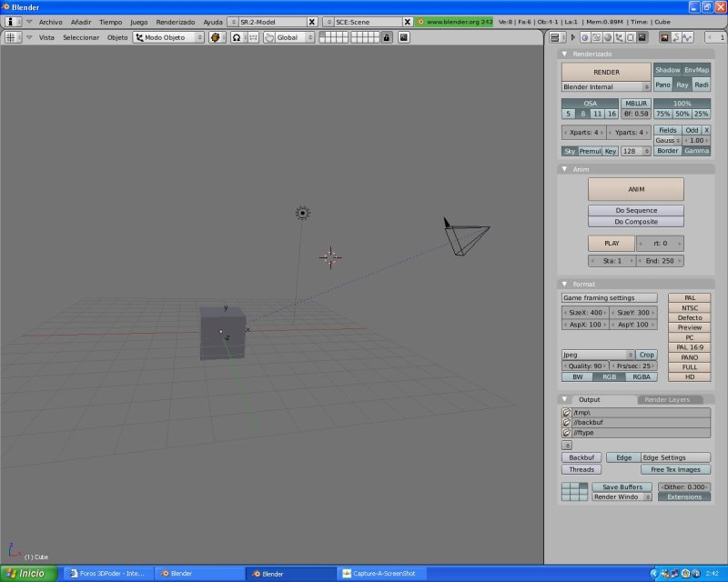Click the SizeX: 400 number field
The height and width of the screenshot is (582, 728).
[x=585, y=313]
